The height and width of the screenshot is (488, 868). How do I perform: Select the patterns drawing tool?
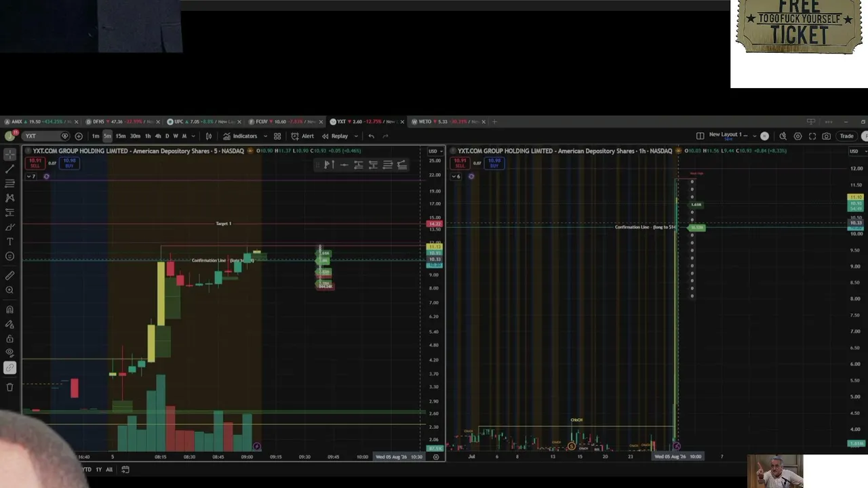click(x=9, y=198)
